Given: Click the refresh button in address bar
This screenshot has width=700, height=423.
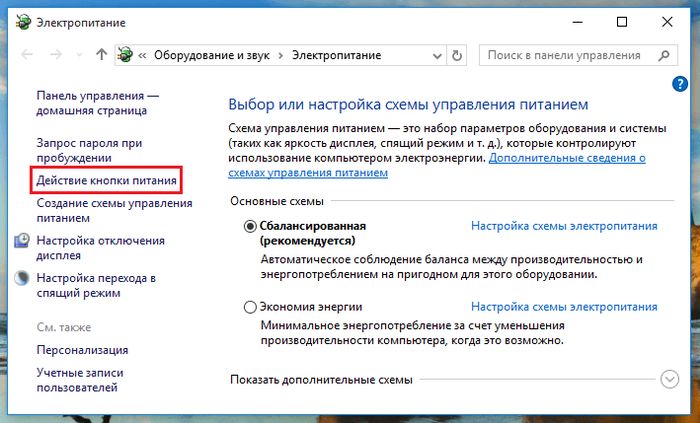Looking at the screenshot, I should [x=457, y=55].
